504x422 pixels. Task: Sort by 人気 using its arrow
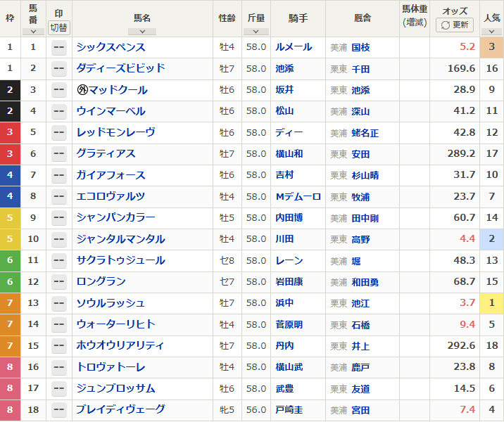pyautogui.click(x=490, y=31)
